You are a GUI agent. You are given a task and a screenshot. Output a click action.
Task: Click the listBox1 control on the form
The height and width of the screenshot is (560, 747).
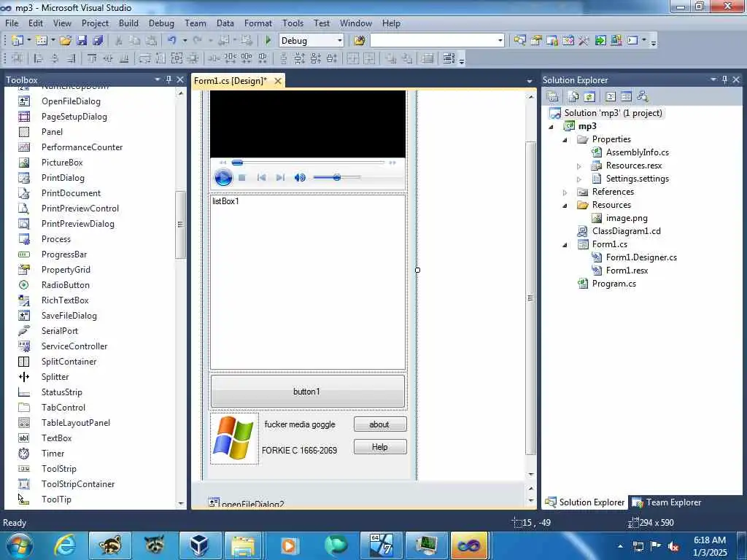pyautogui.click(x=308, y=282)
